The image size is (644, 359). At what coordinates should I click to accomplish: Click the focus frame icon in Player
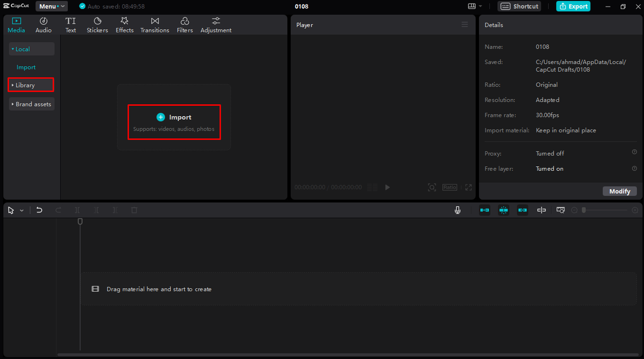(432, 187)
